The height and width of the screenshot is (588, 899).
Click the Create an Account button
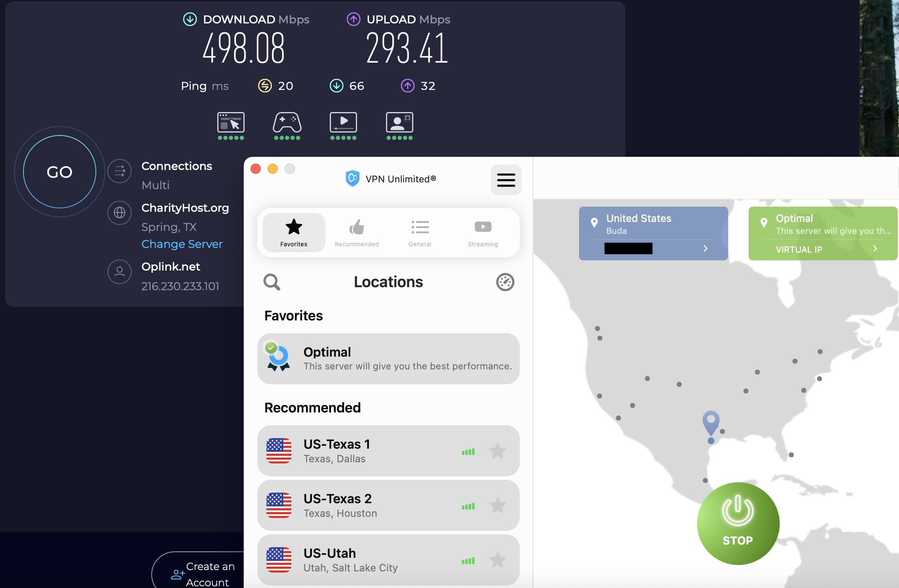(x=199, y=570)
